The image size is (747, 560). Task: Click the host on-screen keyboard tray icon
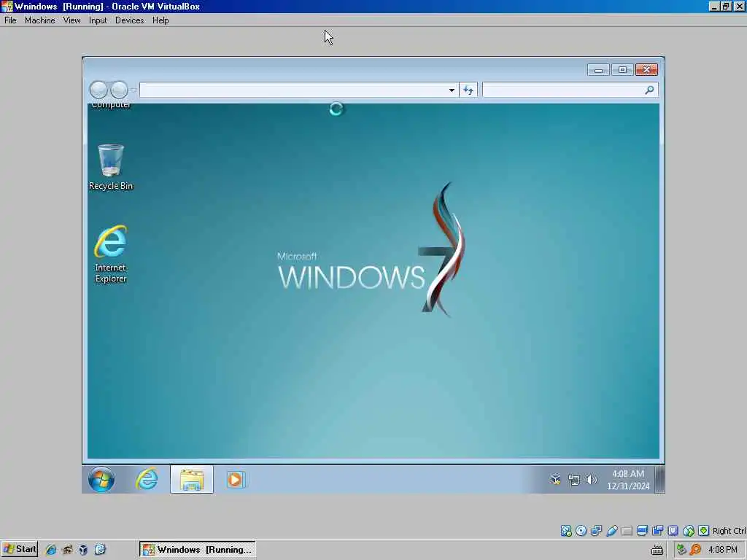pos(657,550)
